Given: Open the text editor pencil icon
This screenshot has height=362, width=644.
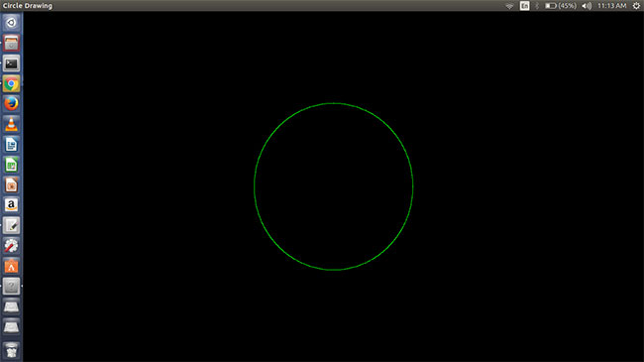Looking at the screenshot, I should 11,225.
